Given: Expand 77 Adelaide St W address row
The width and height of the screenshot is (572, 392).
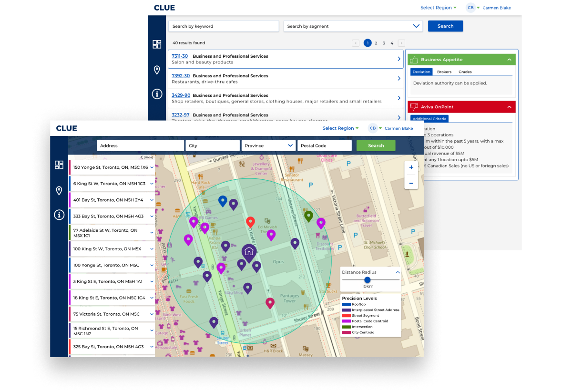Looking at the screenshot, I should pyautogui.click(x=152, y=233).
